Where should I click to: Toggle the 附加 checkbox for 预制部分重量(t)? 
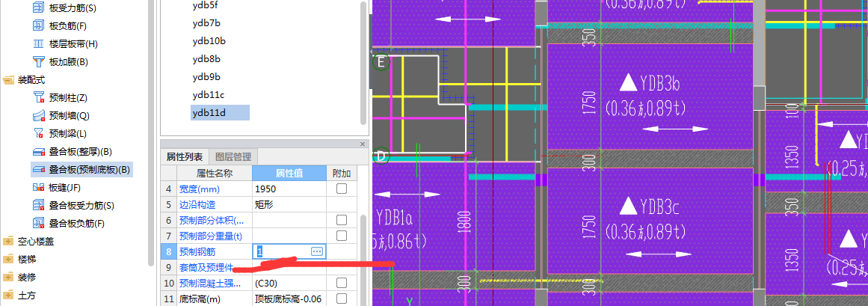pyautogui.click(x=342, y=236)
